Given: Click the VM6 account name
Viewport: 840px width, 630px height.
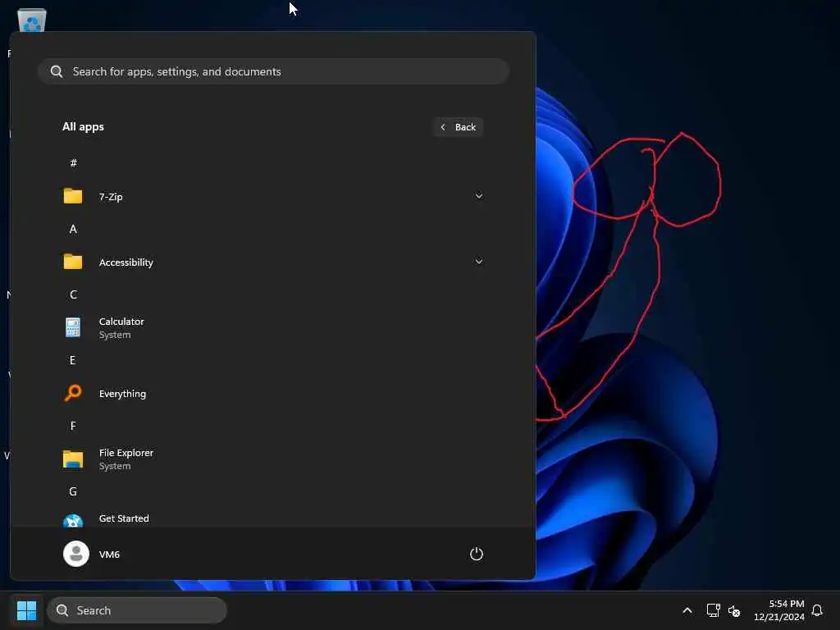Looking at the screenshot, I should 109,555.
